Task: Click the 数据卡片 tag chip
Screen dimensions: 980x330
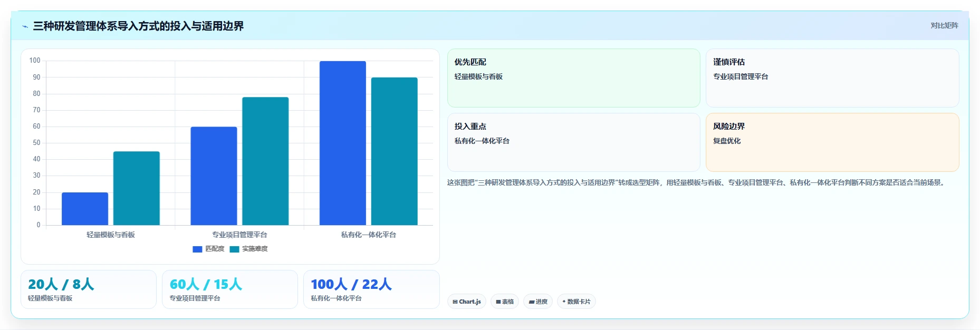Action: tap(577, 302)
